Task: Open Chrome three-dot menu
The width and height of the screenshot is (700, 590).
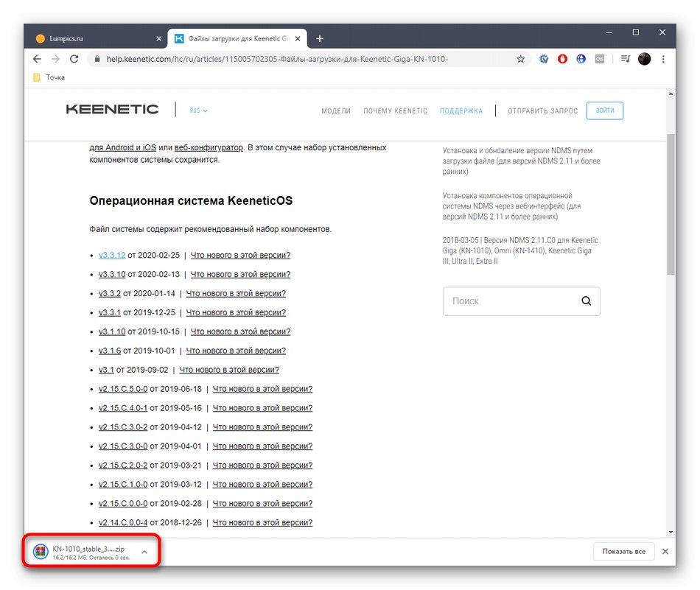Action: coord(663,59)
